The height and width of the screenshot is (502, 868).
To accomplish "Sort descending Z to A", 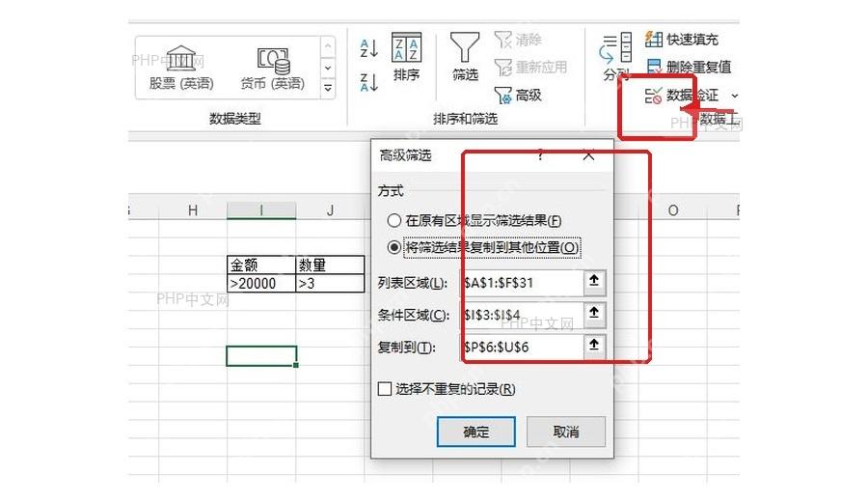I will point(368,82).
